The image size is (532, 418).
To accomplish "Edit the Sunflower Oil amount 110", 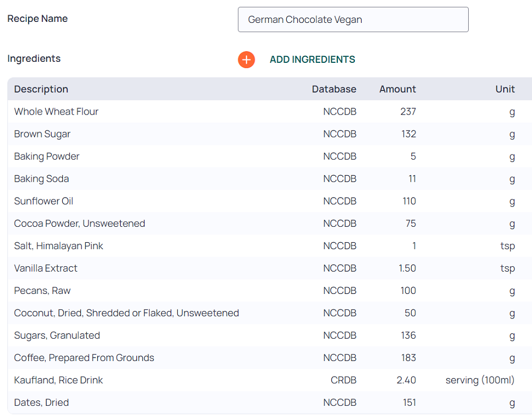I will click(409, 201).
